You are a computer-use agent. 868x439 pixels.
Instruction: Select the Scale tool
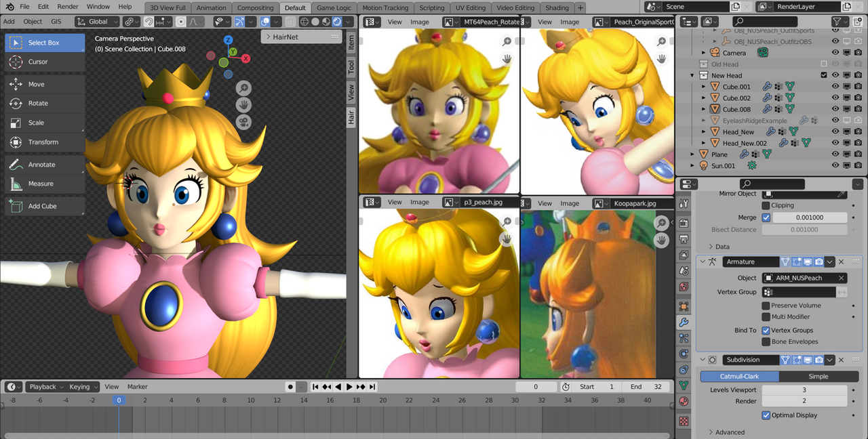click(x=45, y=123)
